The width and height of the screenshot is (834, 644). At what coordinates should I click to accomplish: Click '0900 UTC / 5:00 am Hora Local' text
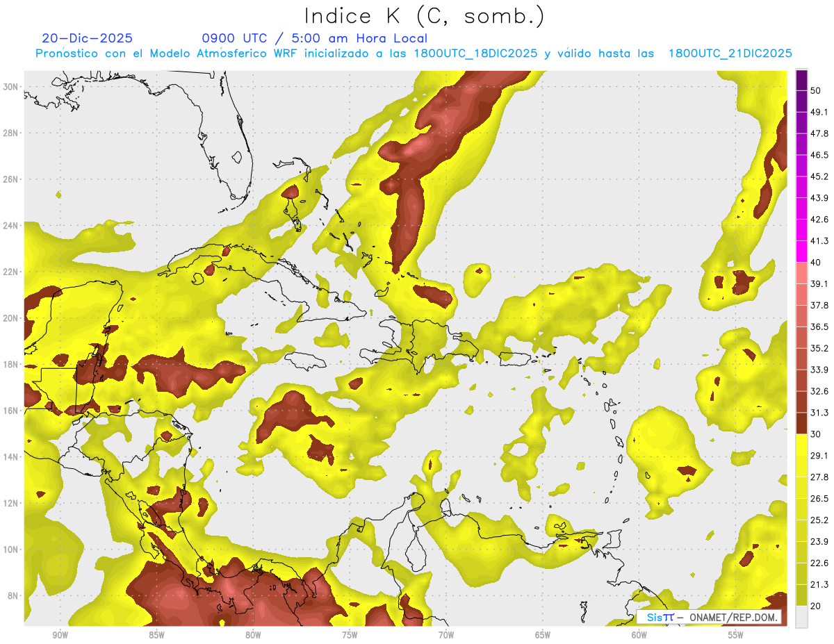click(314, 38)
